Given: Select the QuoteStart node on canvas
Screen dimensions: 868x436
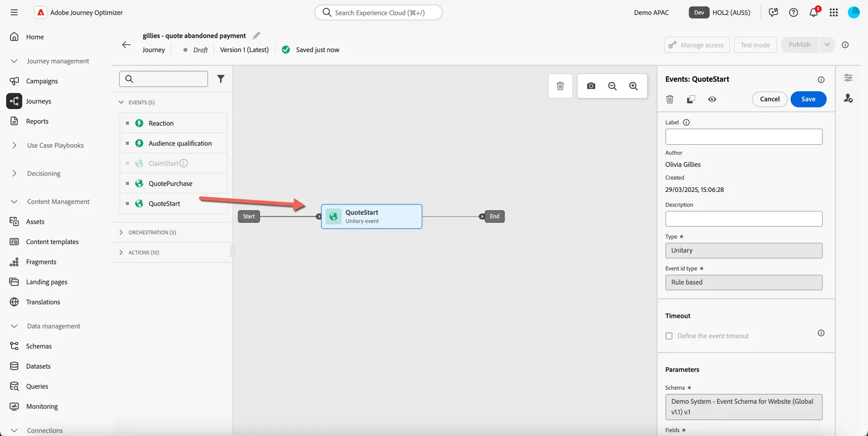Looking at the screenshot, I should [372, 216].
